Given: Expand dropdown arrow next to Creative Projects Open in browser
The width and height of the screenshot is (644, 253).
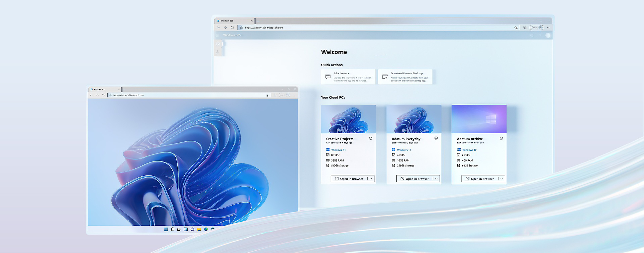Looking at the screenshot, I should point(371,179).
